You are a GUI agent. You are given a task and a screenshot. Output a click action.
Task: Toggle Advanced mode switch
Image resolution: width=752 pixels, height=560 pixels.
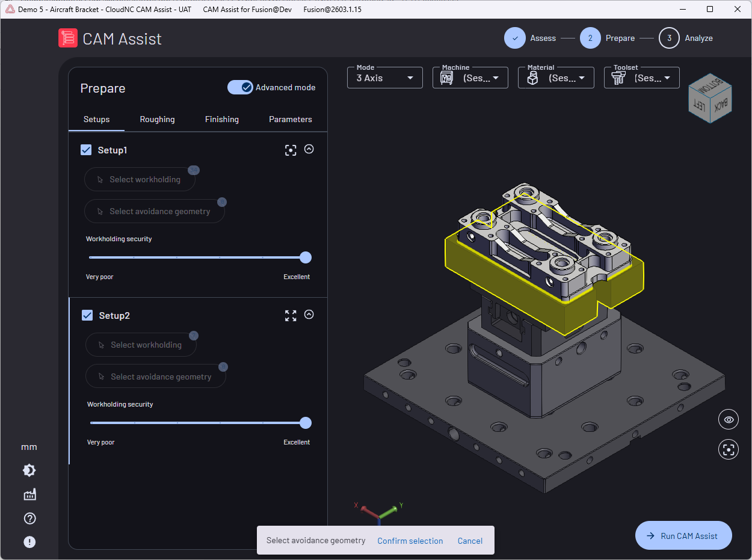240,87
